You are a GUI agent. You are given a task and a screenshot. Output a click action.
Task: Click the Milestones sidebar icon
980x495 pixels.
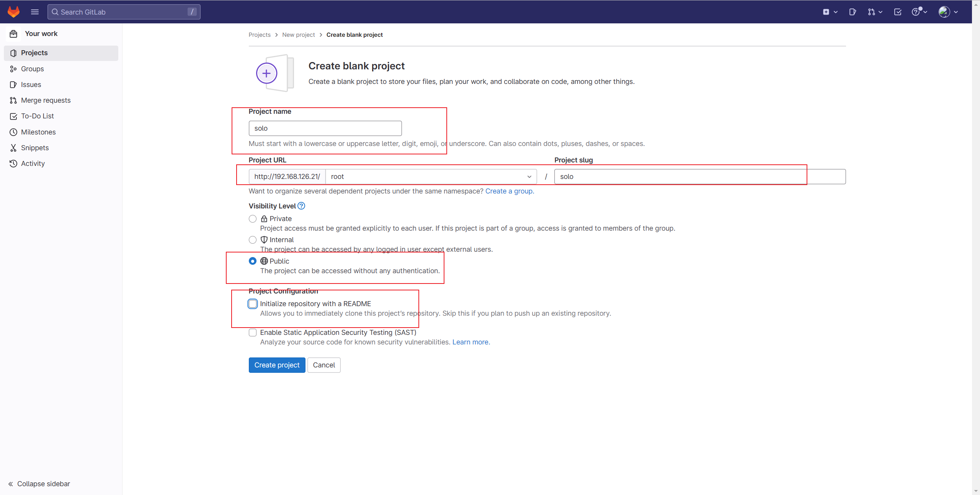click(x=13, y=132)
